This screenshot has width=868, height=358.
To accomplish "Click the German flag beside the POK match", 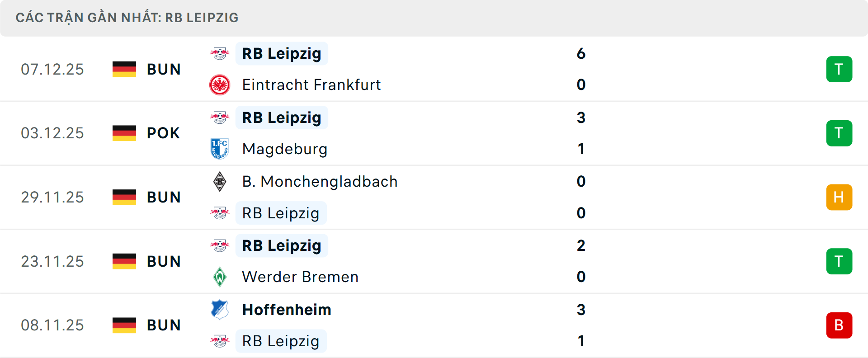I will point(124,133).
